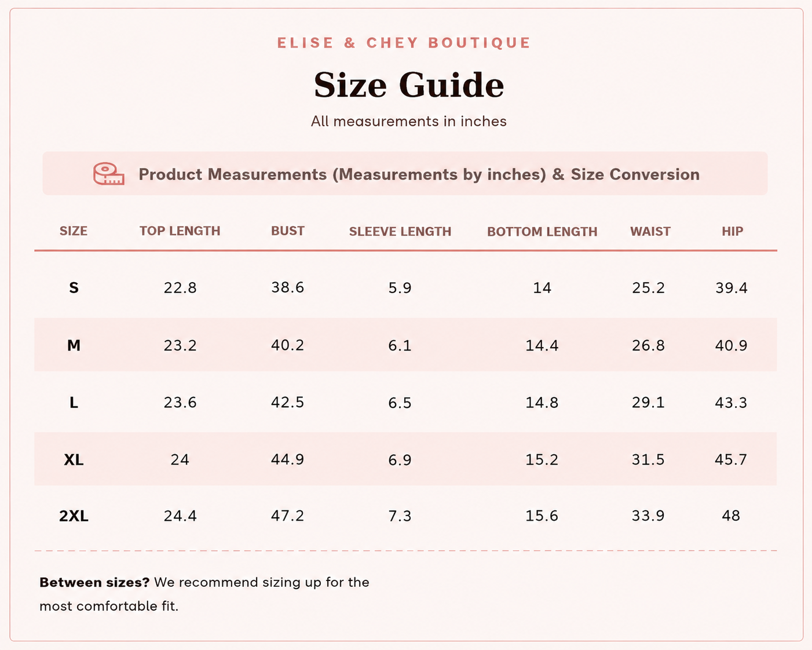Choose the 2XL size row label
The height and width of the screenshot is (650, 812).
[74, 516]
